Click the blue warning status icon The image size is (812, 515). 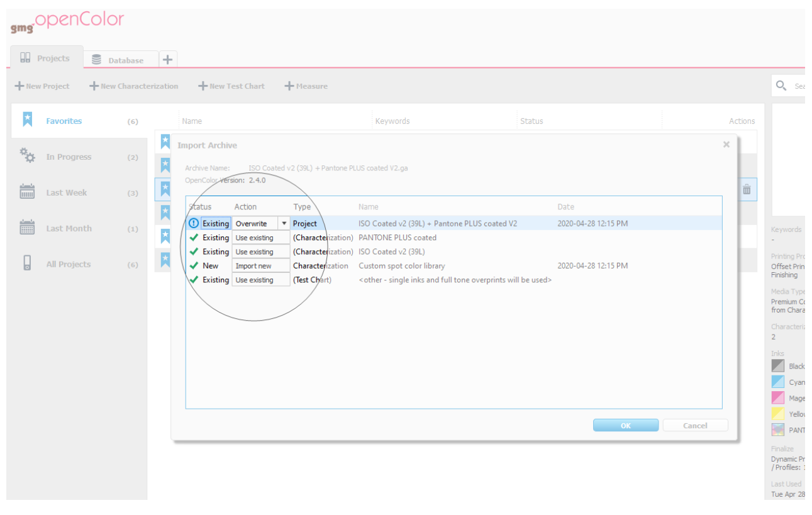tap(194, 223)
